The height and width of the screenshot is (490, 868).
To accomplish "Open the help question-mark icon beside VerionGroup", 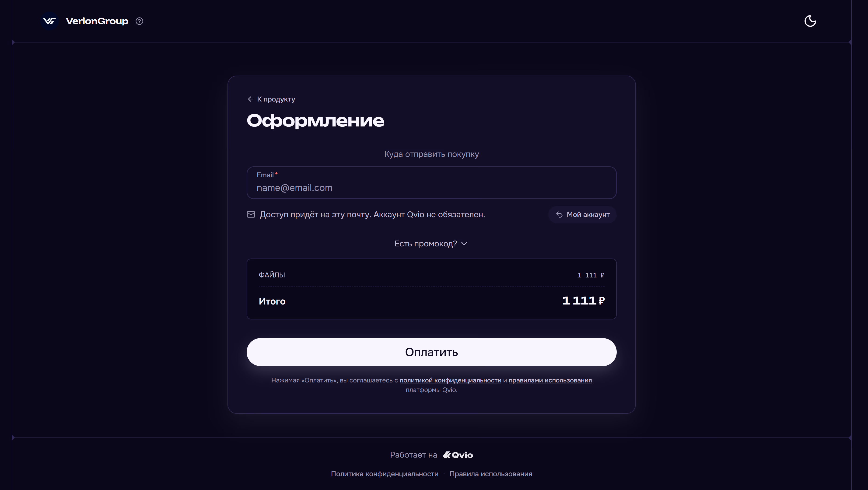I will point(139,21).
